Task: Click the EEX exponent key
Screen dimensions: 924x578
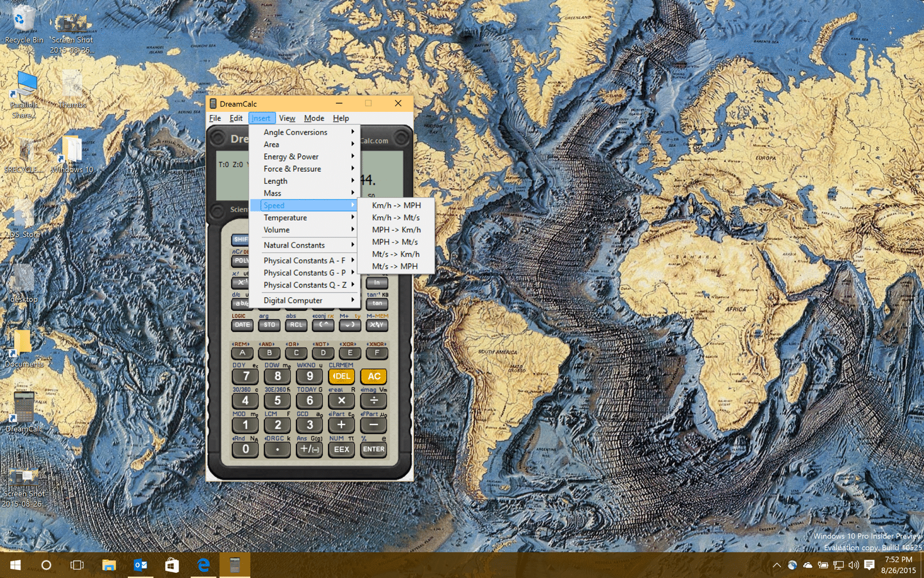Action: [x=341, y=449]
